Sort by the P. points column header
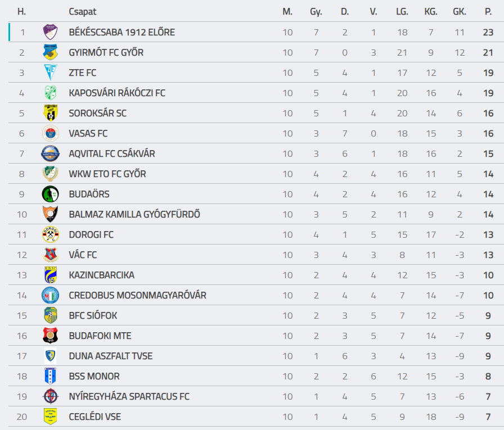504x430 pixels. click(488, 12)
